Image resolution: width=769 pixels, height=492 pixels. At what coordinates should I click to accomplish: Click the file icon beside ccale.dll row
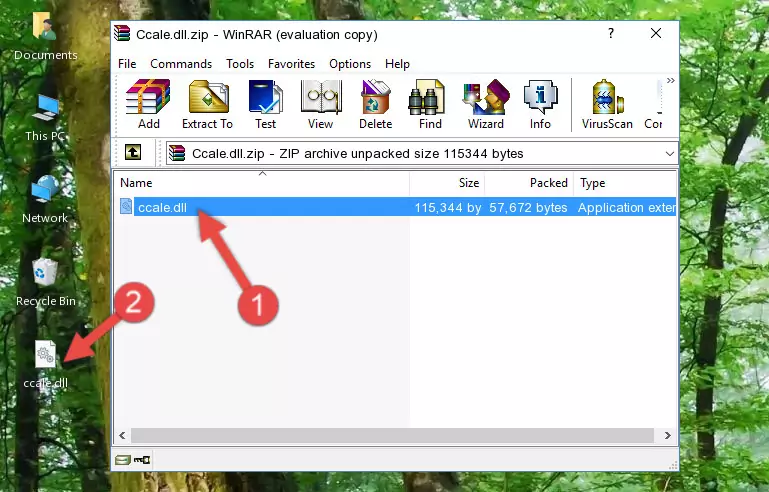click(126, 207)
